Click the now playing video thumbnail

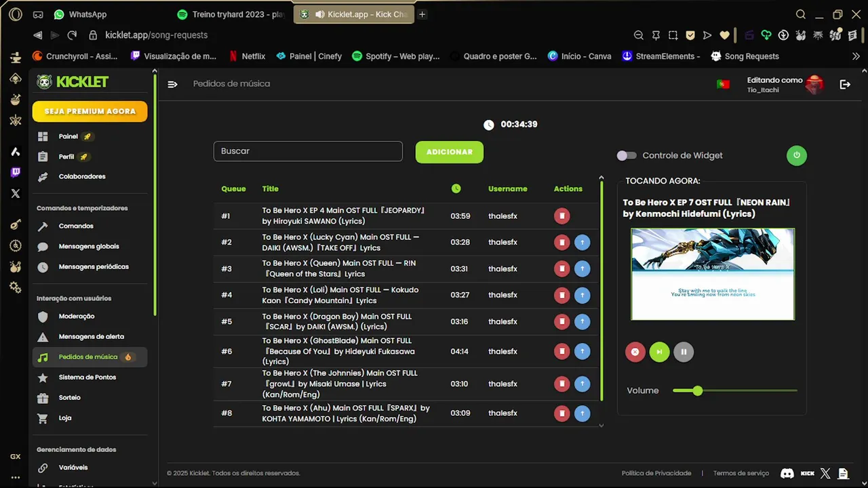(713, 274)
